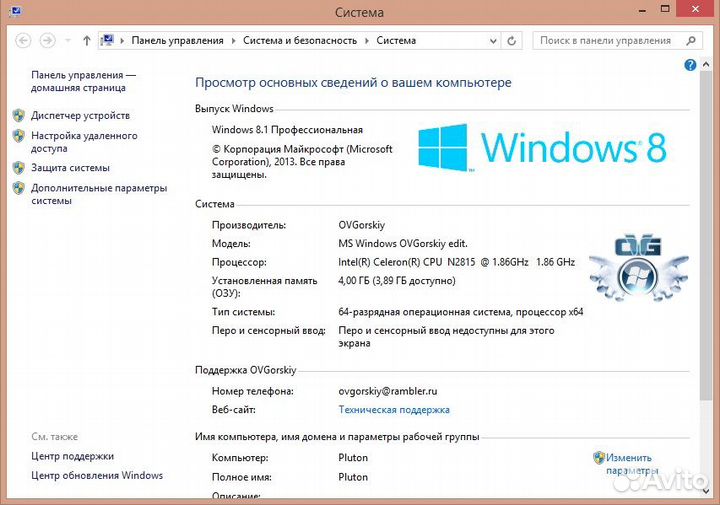Open help with blue question icon
720x505 pixels.
pyautogui.click(x=690, y=65)
